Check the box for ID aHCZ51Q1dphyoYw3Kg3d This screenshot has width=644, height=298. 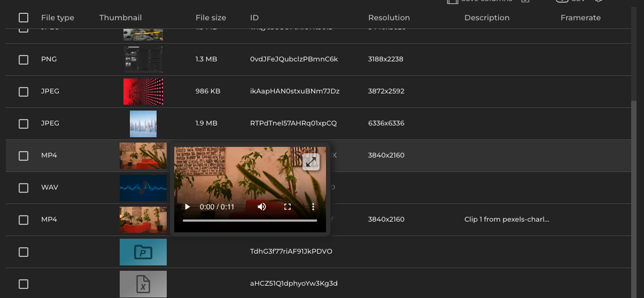click(x=24, y=284)
